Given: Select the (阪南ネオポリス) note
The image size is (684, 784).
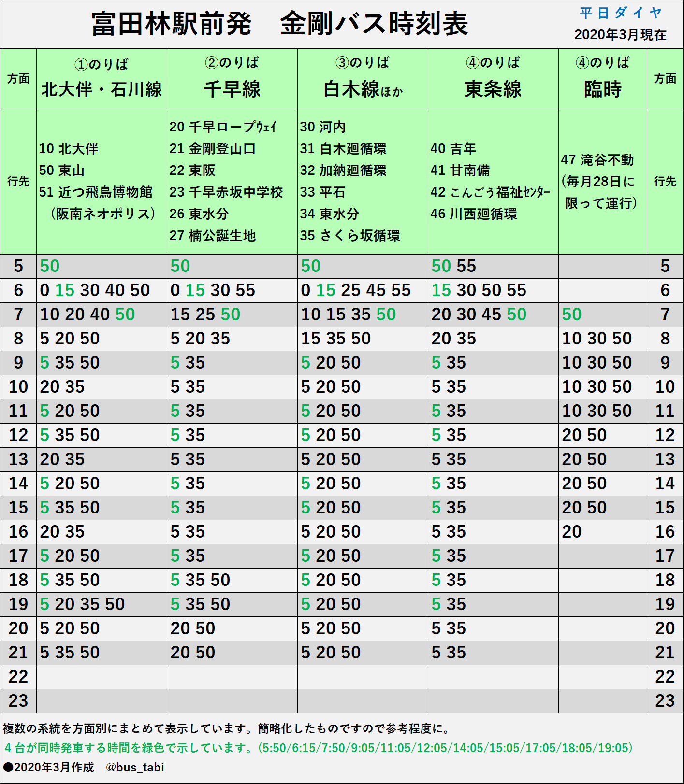Looking at the screenshot, I should click(102, 214).
